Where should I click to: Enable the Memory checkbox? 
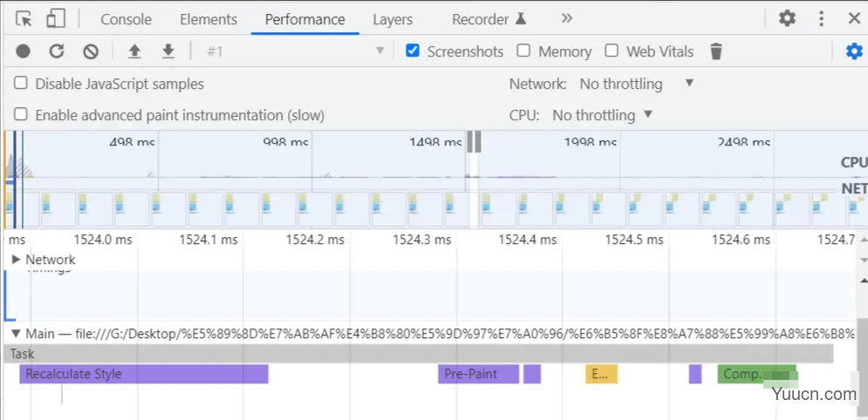point(523,51)
